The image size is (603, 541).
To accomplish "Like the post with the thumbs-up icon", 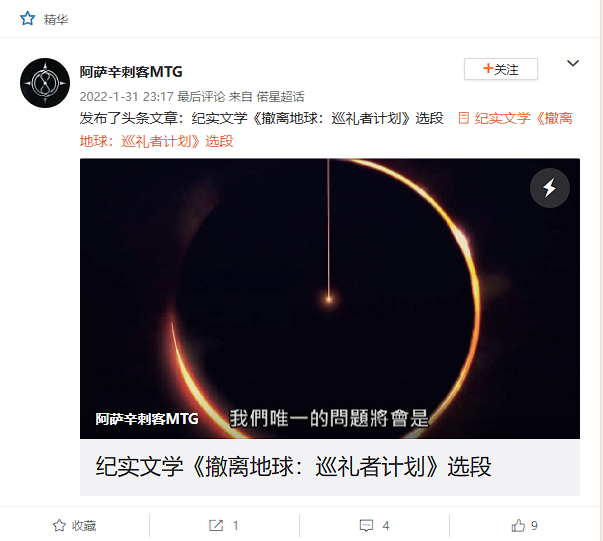I will 518,525.
